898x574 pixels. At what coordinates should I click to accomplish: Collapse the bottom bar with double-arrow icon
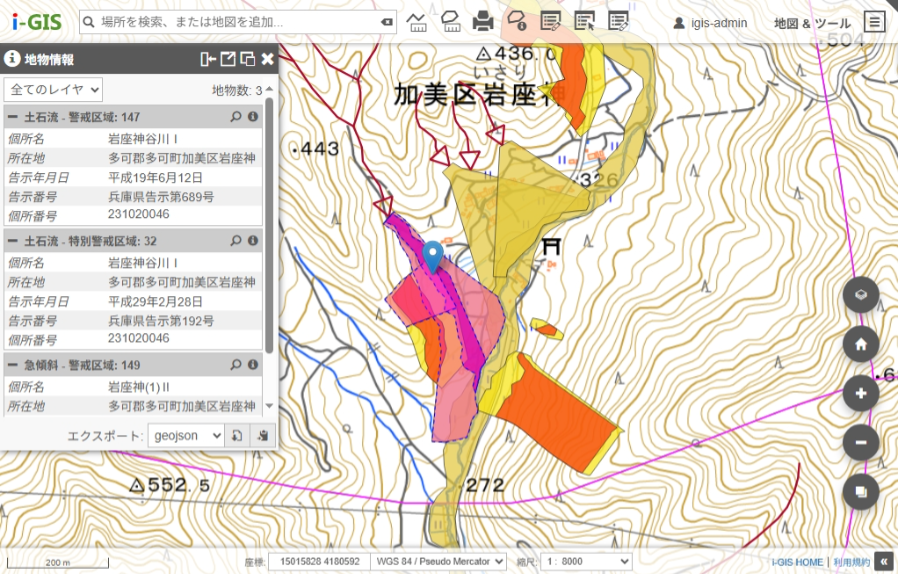(884, 561)
